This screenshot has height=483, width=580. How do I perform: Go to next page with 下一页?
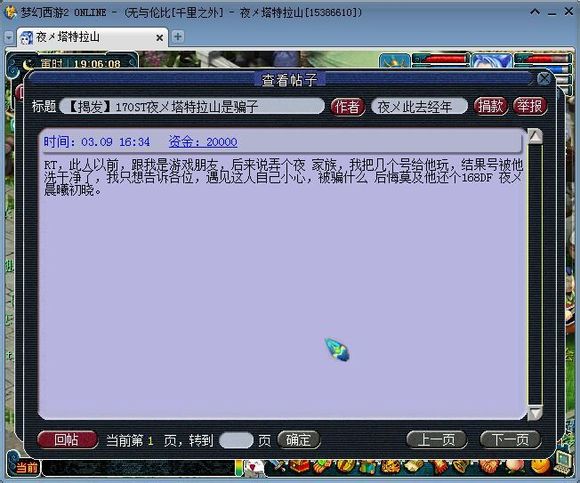coord(510,440)
